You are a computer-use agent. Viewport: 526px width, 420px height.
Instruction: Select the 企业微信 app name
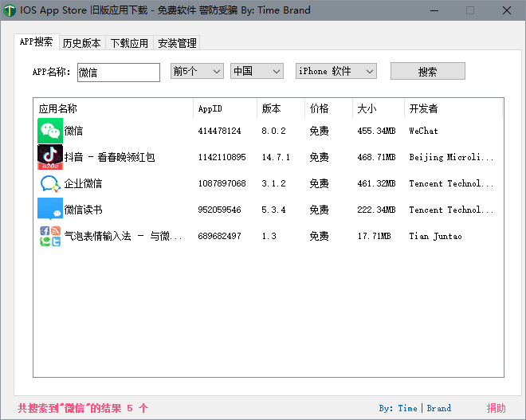[83, 183]
